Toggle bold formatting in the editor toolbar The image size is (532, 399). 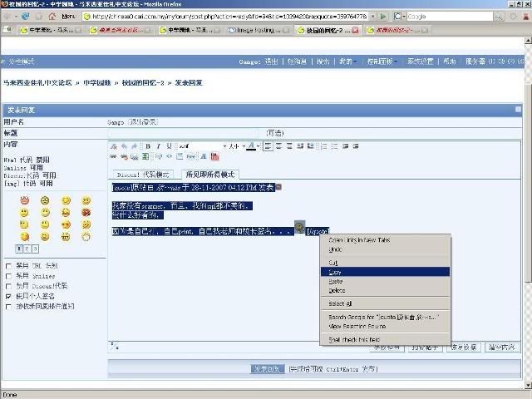point(147,146)
